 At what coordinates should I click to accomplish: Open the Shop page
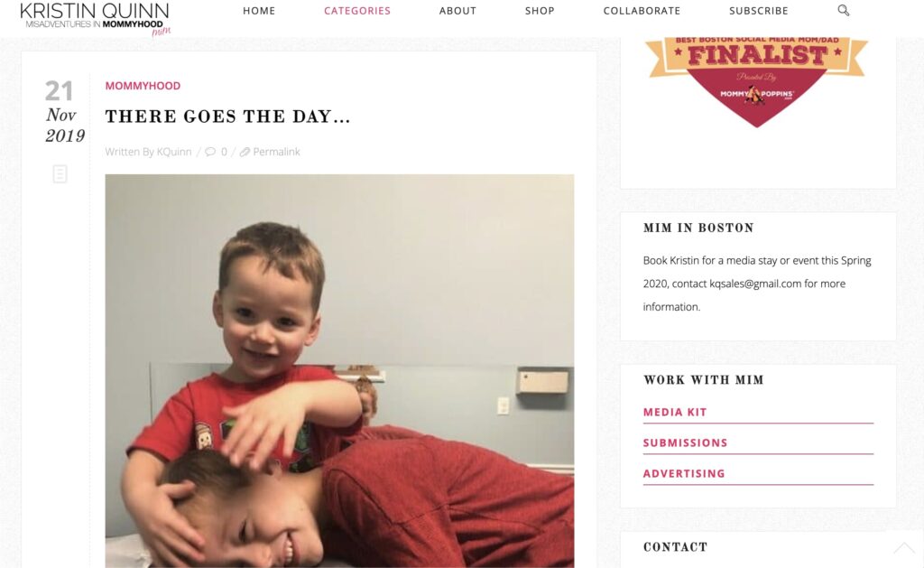pos(540,11)
